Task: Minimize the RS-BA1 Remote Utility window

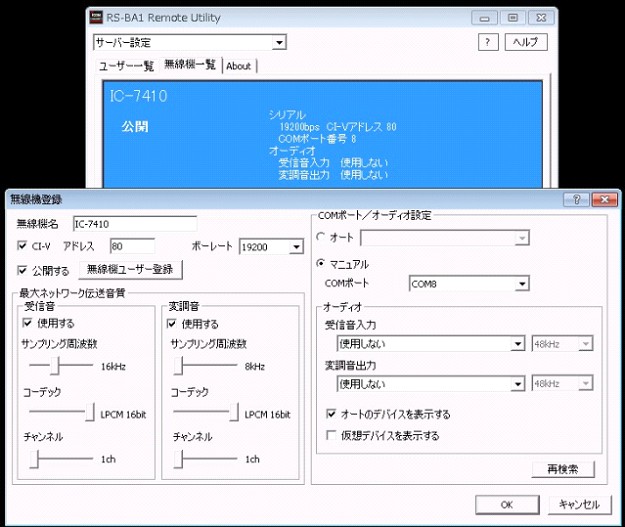Action: click(x=484, y=18)
